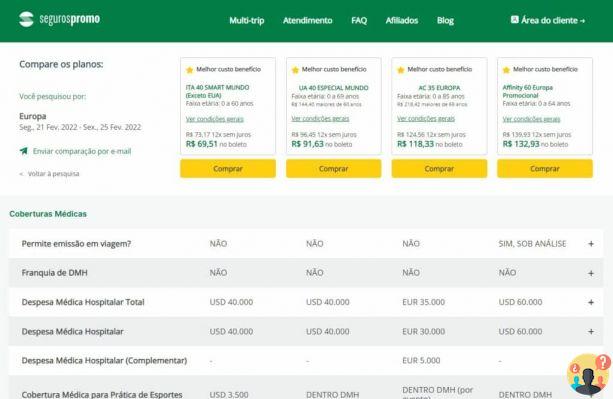Click star icon on UA 40 ESPECIAL MUNDO card
The image size is (613, 399).
click(x=295, y=70)
